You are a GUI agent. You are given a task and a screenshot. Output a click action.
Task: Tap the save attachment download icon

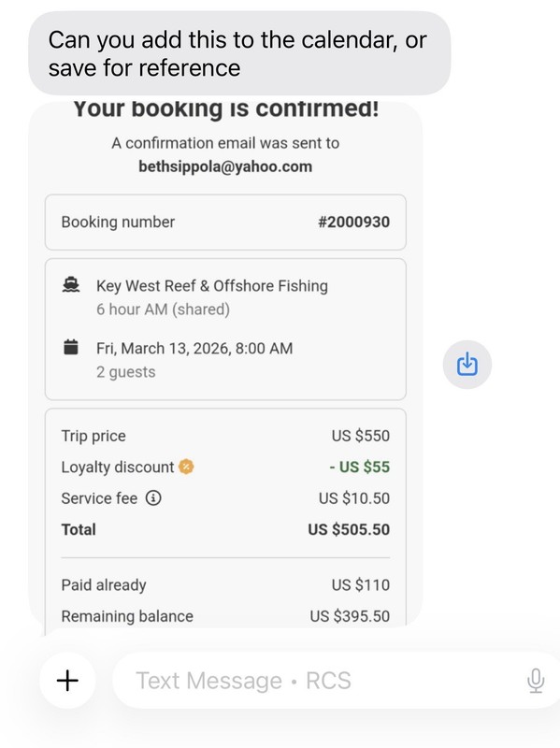tap(467, 365)
